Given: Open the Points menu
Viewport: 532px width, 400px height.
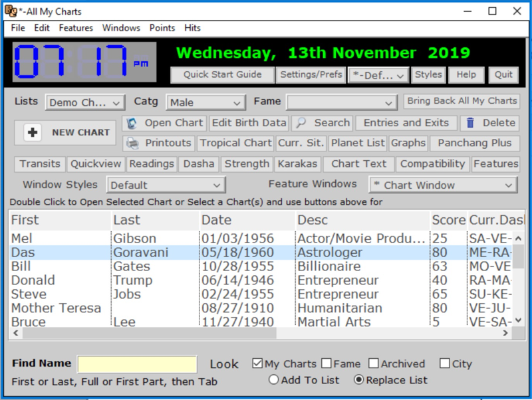Looking at the screenshot, I should tap(162, 28).
